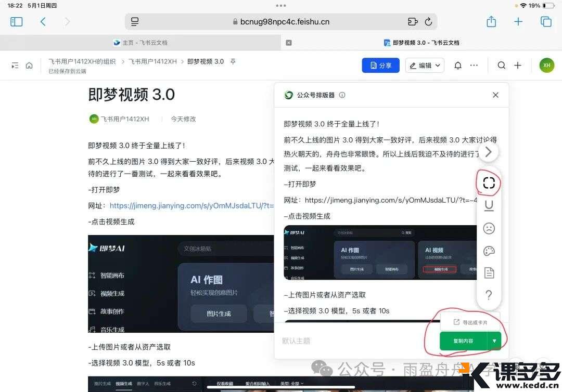Click the sad face emoji icon

click(489, 228)
